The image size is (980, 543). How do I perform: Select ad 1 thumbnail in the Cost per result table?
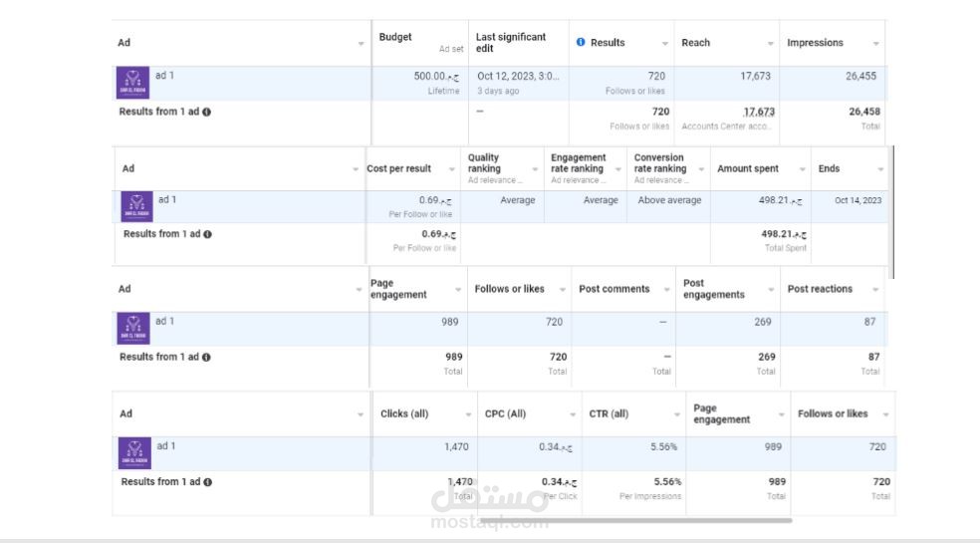[136, 206]
